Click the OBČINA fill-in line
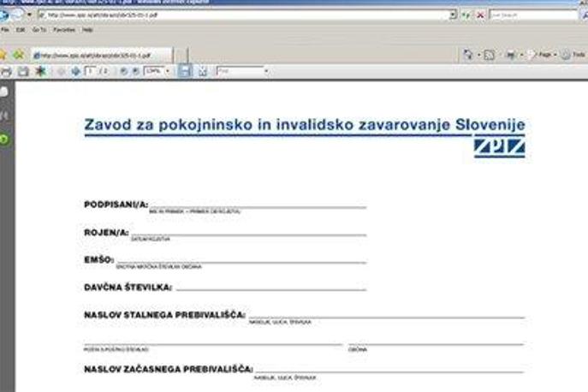The image size is (588, 392). coord(437,343)
